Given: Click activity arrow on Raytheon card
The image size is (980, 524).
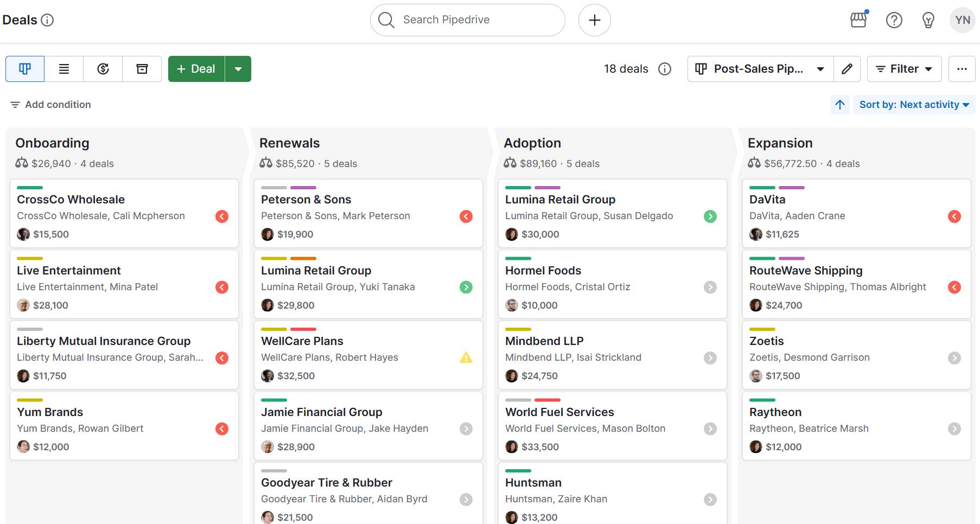Looking at the screenshot, I should click(x=954, y=429).
